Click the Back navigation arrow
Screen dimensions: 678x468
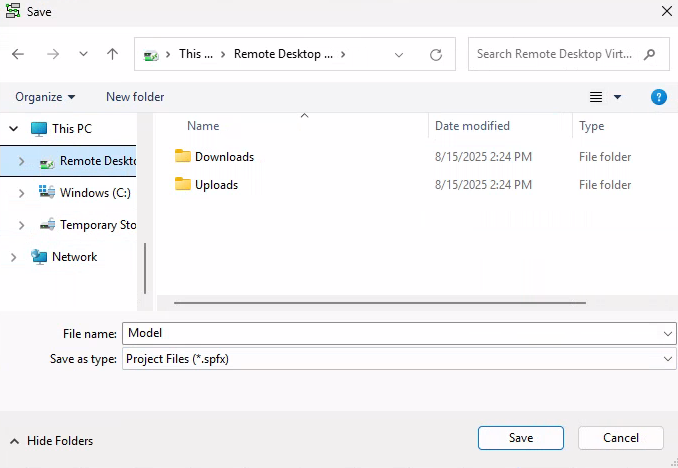tap(18, 54)
